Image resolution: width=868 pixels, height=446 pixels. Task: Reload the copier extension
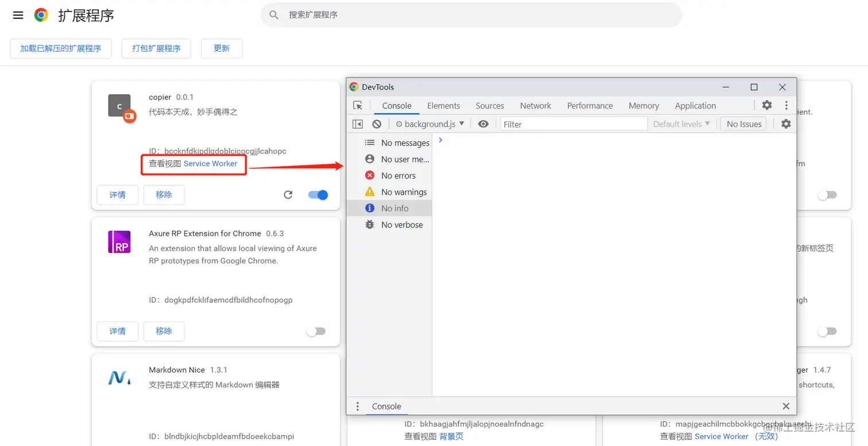tap(288, 195)
